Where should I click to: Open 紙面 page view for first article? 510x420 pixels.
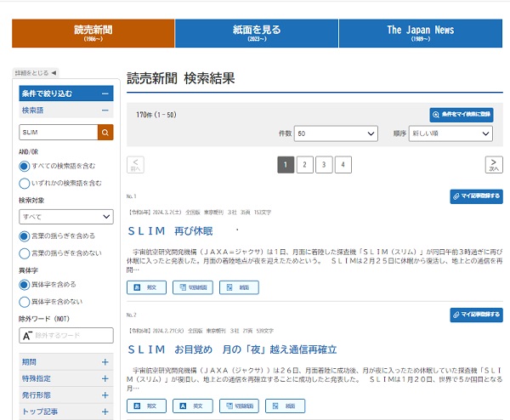[x=238, y=287]
